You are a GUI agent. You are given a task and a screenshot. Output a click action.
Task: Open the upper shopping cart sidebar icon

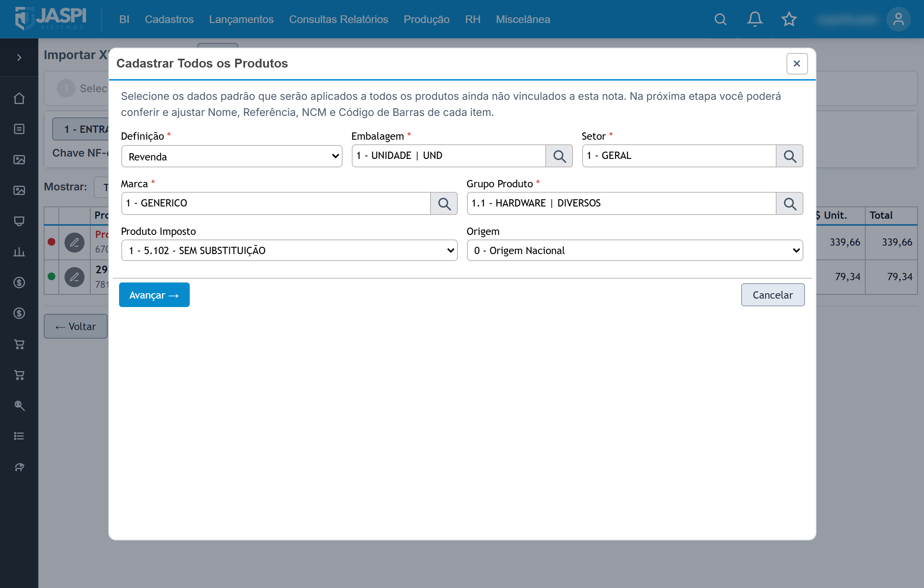tap(19, 344)
